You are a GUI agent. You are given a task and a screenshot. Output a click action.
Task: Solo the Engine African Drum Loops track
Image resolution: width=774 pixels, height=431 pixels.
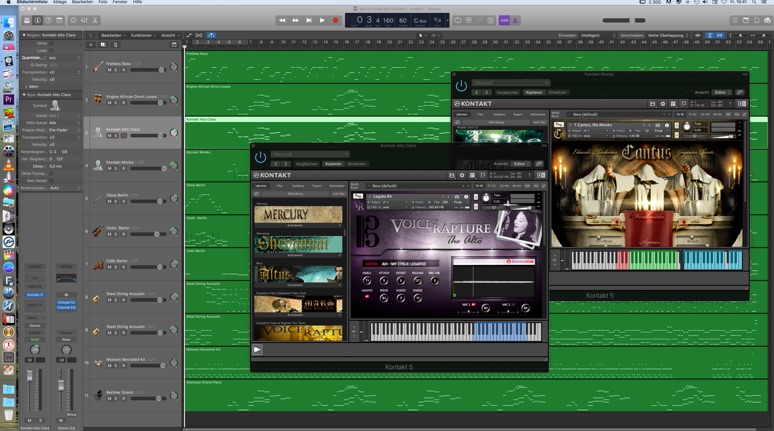116,103
